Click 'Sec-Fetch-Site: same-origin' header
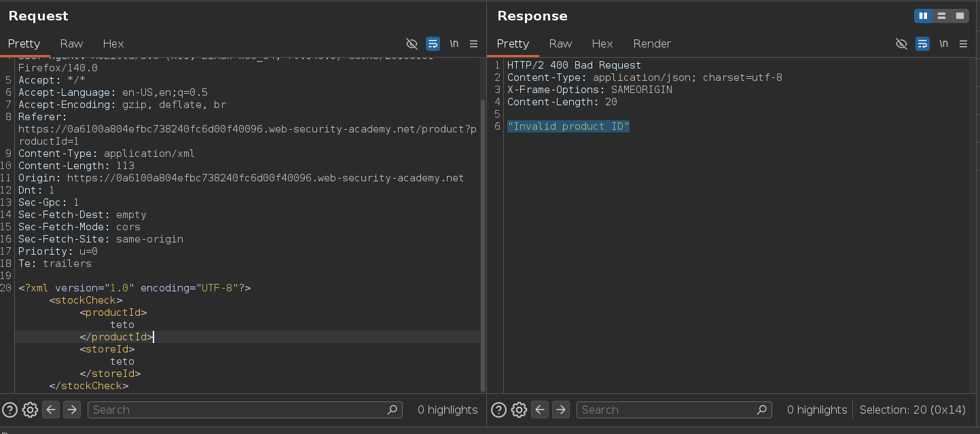980x434 pixels. (x=101, y=239)
